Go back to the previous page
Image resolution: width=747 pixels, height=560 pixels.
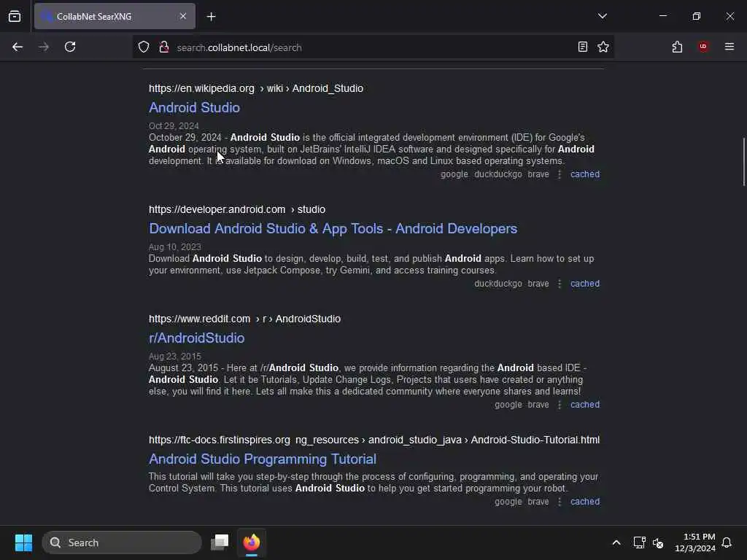18,47
